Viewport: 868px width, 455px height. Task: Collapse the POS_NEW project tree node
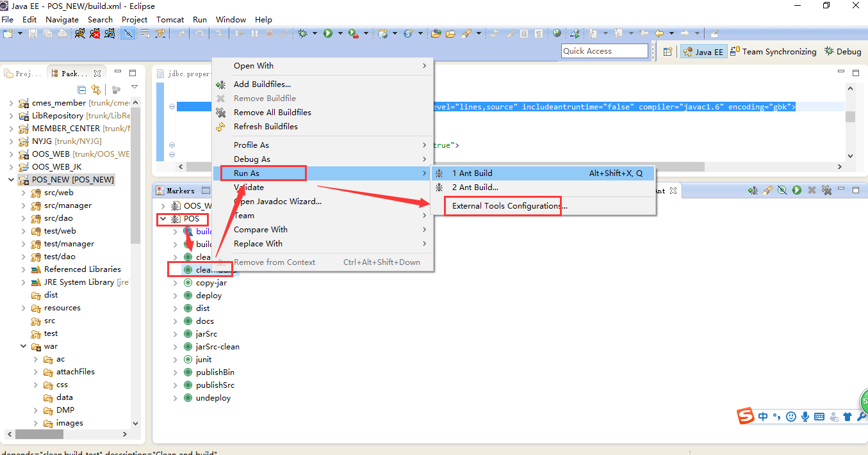tap(11, 180)
